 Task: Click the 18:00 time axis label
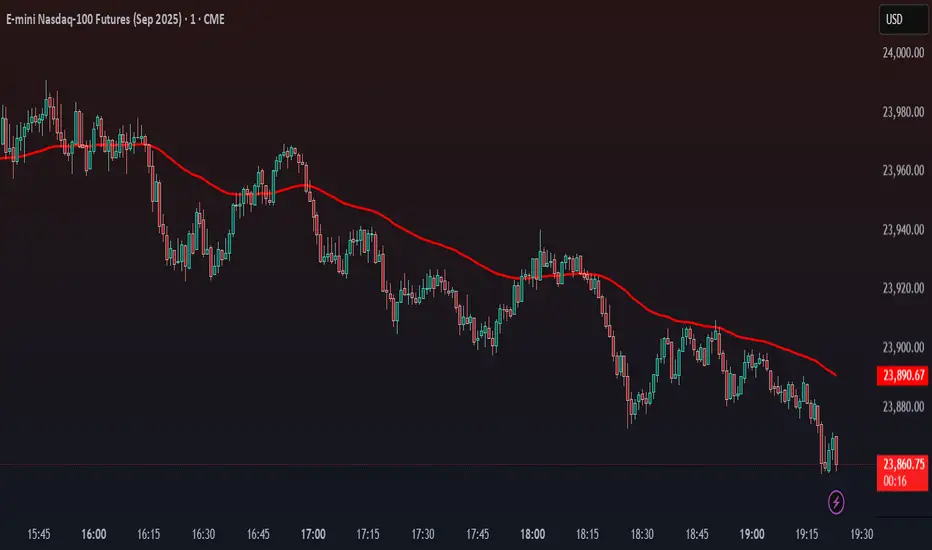(533, 534)
